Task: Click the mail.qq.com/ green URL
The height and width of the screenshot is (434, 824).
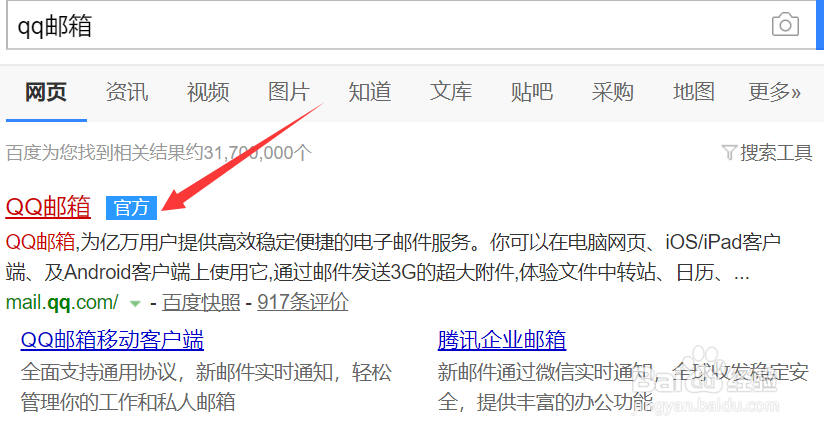Action: click(x=62, y=303)
